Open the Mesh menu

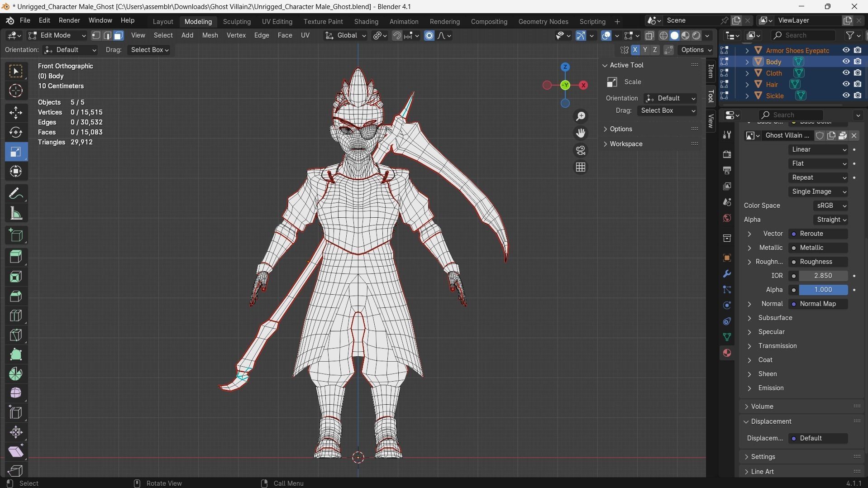click(x=210, y=36)
